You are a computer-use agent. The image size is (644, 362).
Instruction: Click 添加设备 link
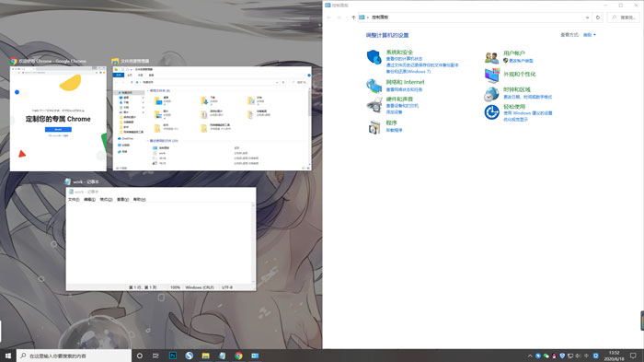(x=395, y=111)
